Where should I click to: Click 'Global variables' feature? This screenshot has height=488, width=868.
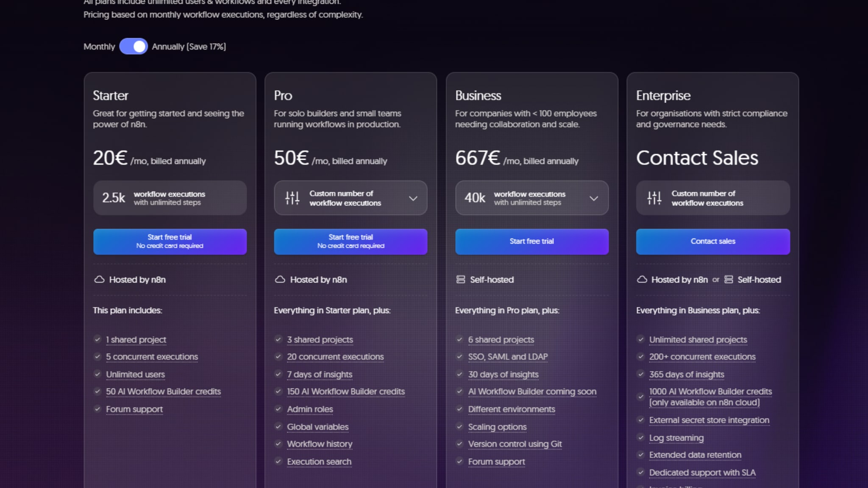point(318,427)
